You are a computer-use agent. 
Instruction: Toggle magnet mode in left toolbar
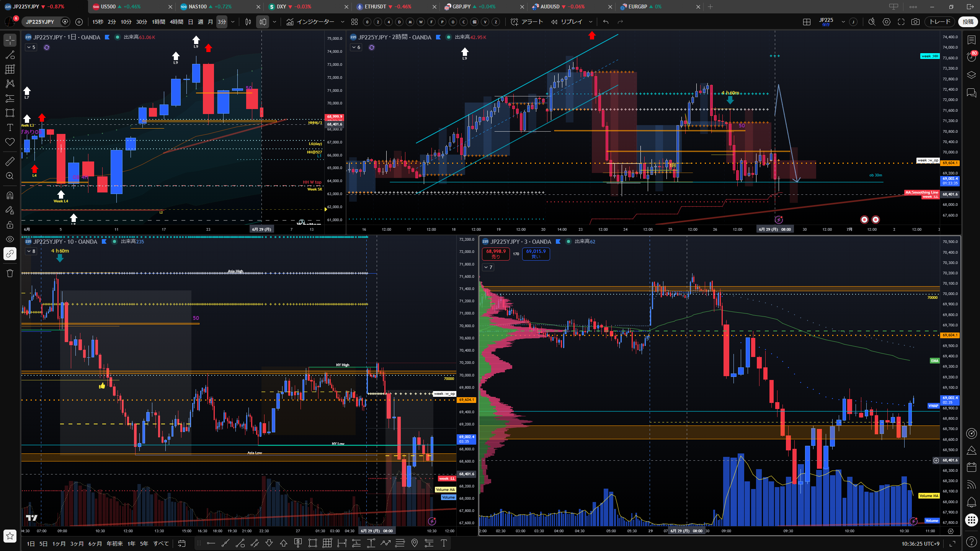pos(10,196)
